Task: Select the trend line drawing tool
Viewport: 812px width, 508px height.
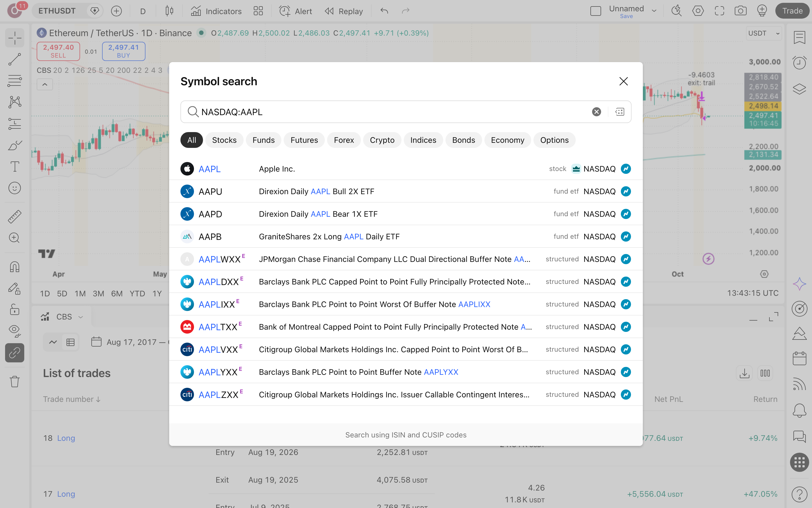Action: click(x=14, y=59)
